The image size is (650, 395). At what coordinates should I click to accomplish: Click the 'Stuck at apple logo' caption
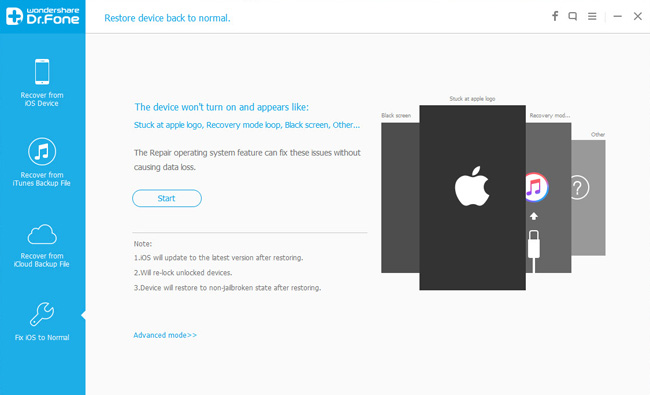click(x=472, y=99)
